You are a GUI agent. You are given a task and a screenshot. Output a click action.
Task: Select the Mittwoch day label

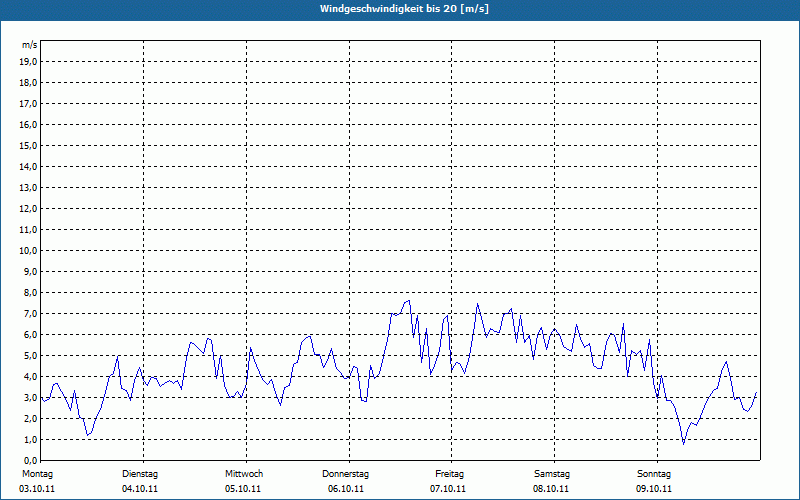click(x=244, y=474)
